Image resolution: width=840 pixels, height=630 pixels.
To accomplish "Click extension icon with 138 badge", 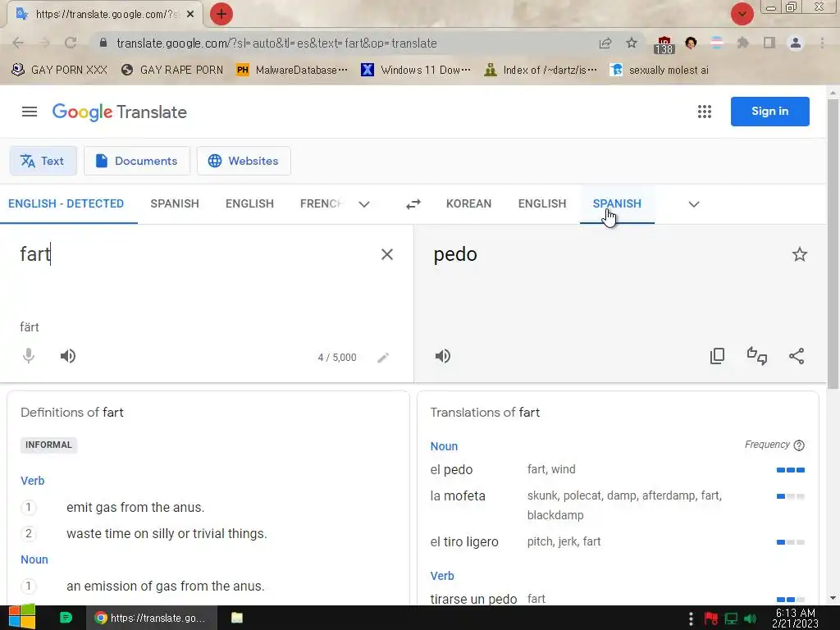I will [x=664, y=45].
